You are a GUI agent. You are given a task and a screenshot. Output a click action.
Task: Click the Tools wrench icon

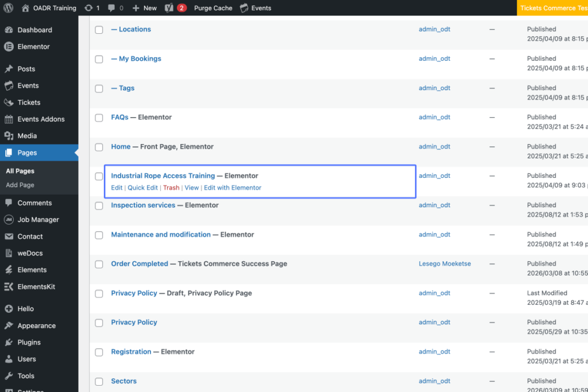[x=9, y=376]
